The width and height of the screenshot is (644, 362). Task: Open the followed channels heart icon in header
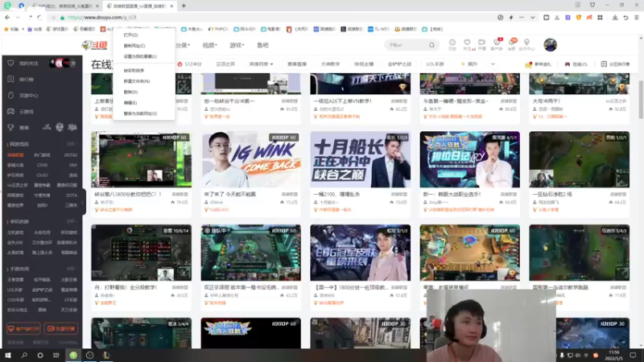click(467, 43)
